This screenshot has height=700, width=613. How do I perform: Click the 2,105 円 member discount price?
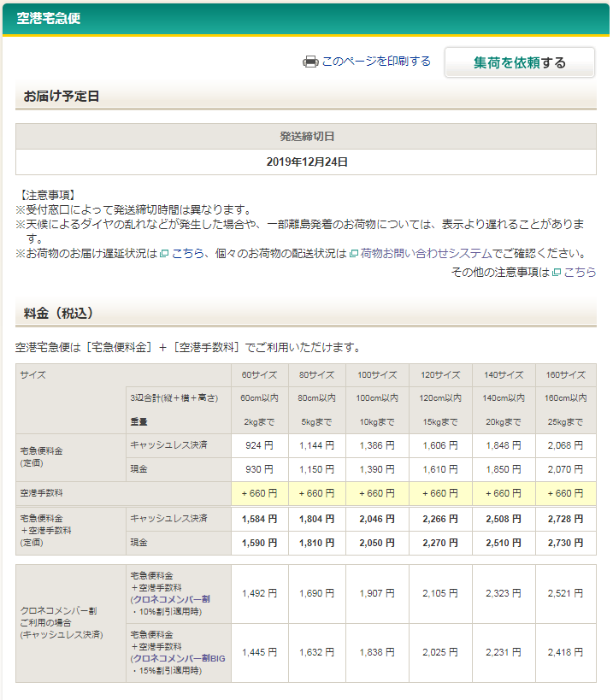(440, 593)
